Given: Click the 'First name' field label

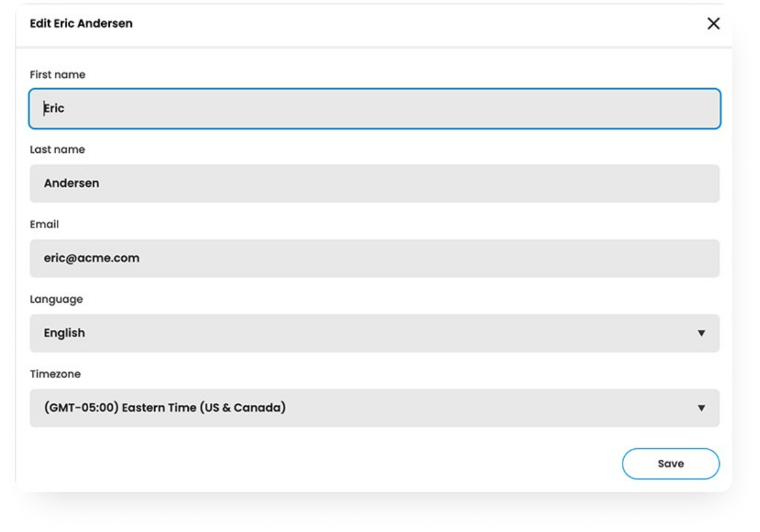Looking at the screenshot, I should coord(57,75).
